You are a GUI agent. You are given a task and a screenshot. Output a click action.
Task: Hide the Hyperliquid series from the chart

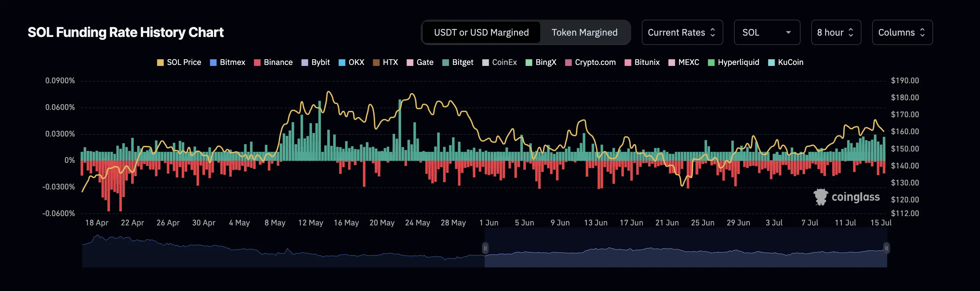tap(738, 62)
